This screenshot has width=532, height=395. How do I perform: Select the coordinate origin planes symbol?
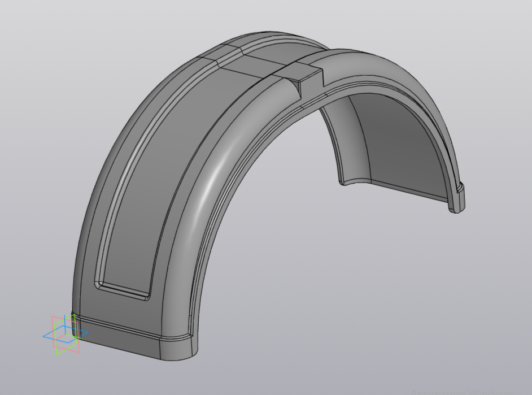point(66,335)
